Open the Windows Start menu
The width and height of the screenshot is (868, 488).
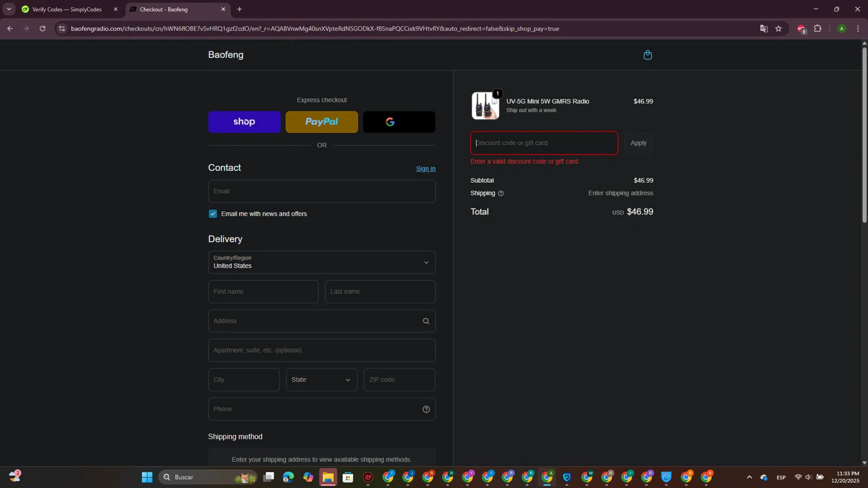point(147,477)
